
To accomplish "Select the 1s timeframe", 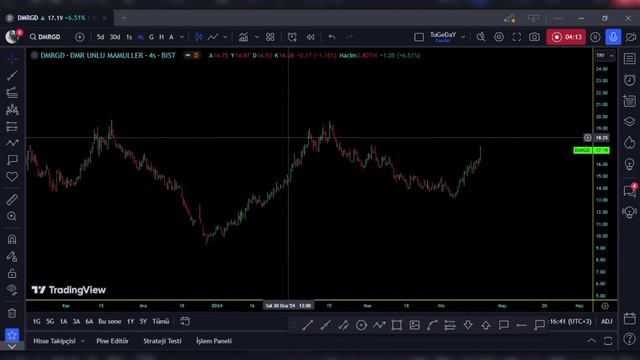I will tap(129, 37).
